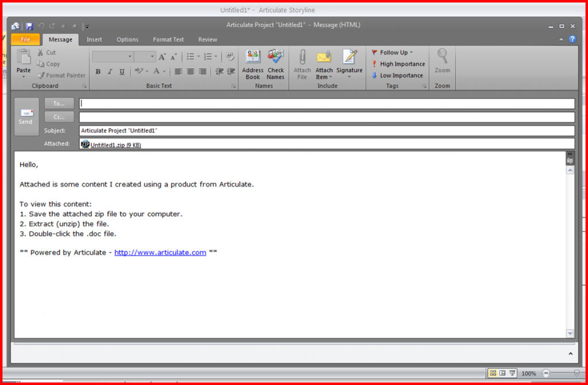
Task: Minimize the ribbon with the caret
Action: (x=561, y=40)
